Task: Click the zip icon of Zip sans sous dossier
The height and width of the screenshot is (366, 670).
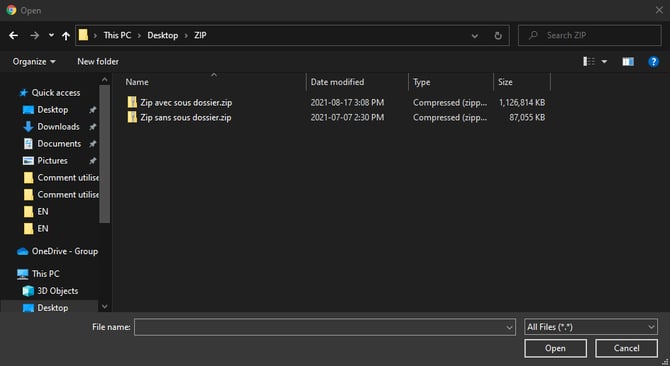Action: [x=132, y=117]
